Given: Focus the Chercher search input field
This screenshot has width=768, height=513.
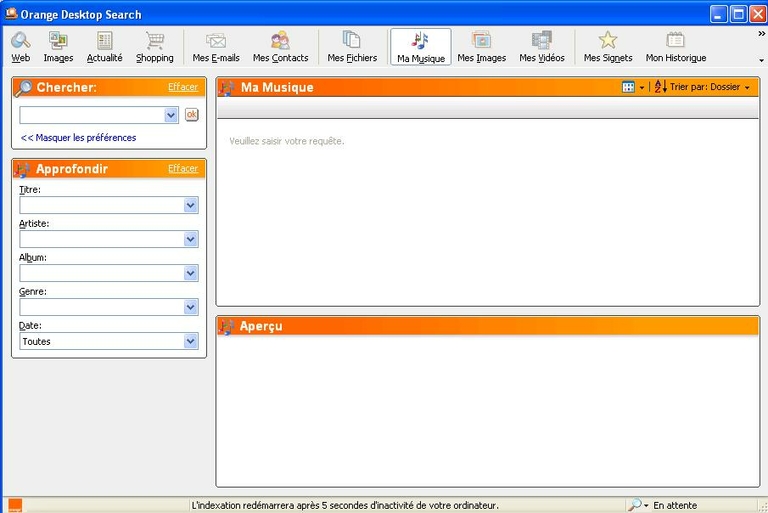Looking at the screenshot, I should 92,115.
